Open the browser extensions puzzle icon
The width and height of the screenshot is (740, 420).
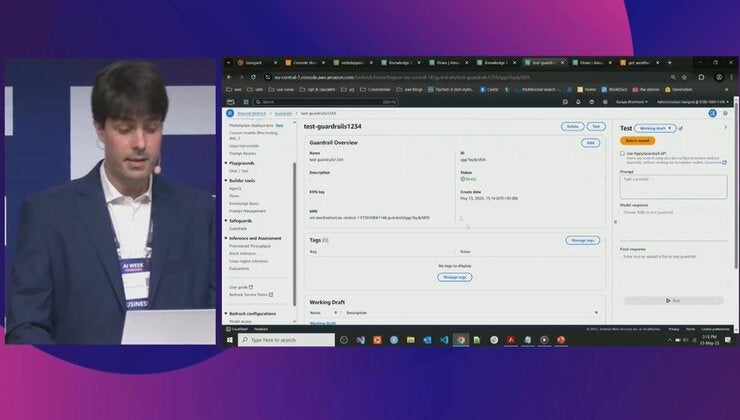coord(701,77)
